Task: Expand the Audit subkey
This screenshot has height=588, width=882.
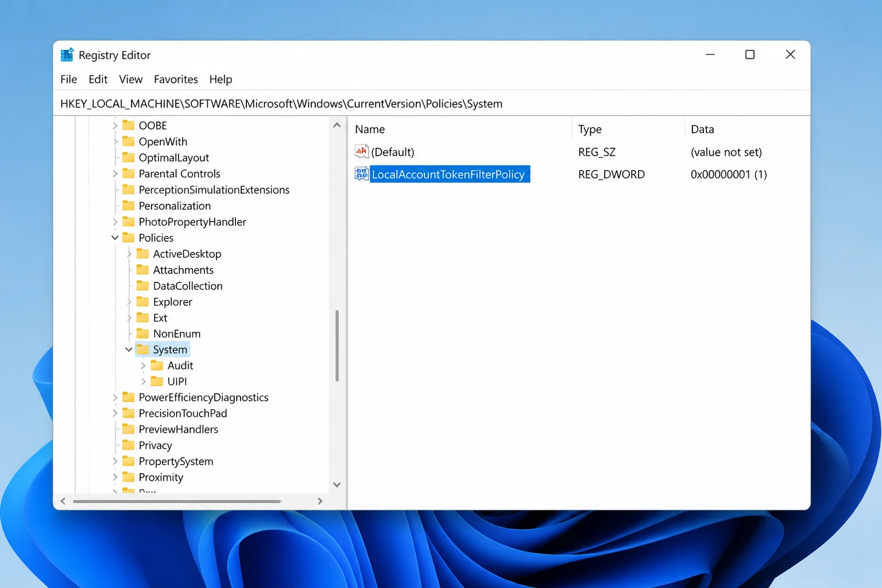Action: (144, 365)
